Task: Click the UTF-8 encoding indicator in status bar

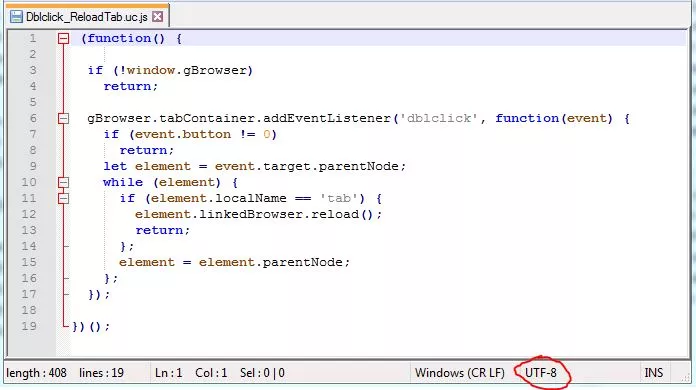Action: click(x=541, y=373)
